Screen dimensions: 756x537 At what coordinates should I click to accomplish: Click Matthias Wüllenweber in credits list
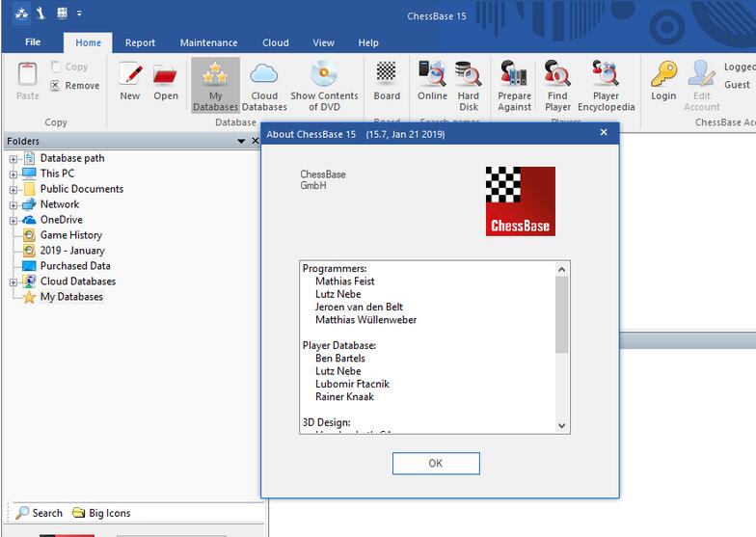pyautogui.click(x=366, y=320)
